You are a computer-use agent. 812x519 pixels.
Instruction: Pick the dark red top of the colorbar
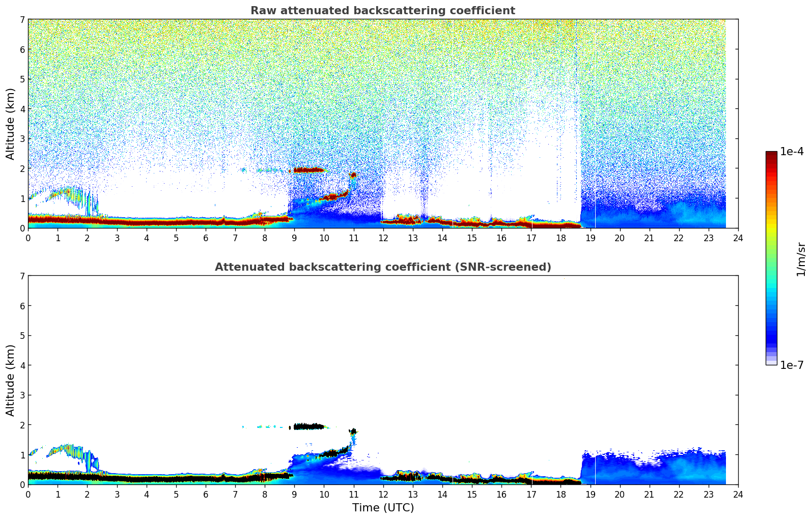[771, 155]
